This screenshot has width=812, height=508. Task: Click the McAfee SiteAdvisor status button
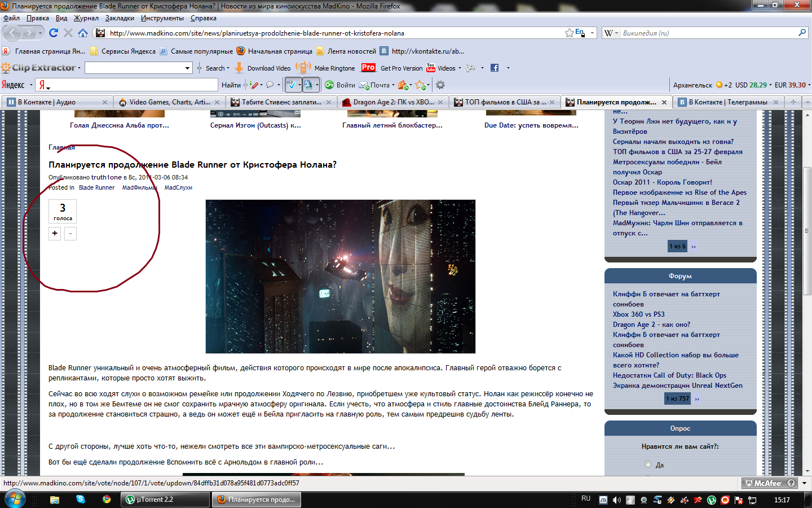point(770,483)
